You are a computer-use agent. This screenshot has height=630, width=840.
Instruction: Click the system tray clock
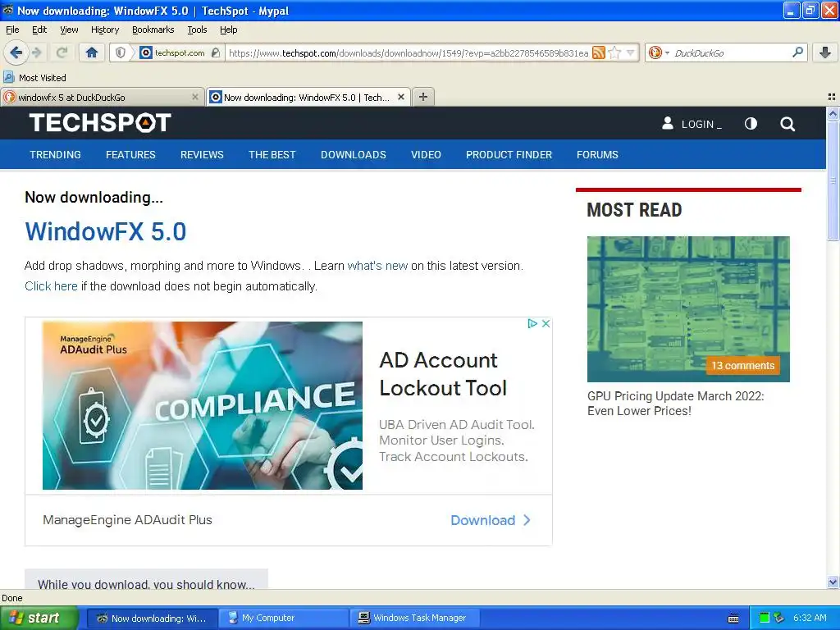point(810,619)
